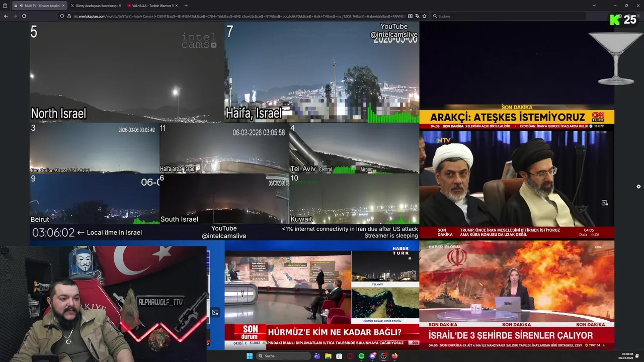Image resolution: width=644 pixels, height=362 pixels.
Task: Open Firefox from the taskbar
Action: click(395, 356)
